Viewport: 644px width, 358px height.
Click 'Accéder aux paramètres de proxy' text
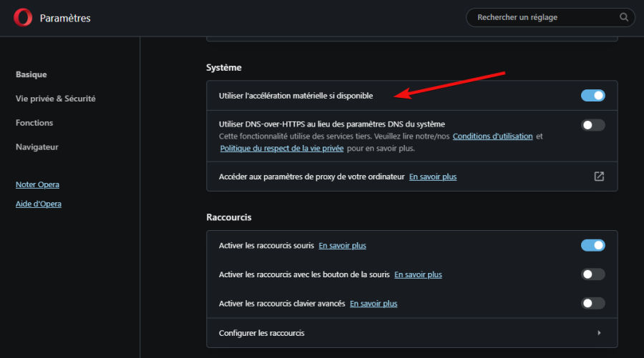click(x=312, y=176)
